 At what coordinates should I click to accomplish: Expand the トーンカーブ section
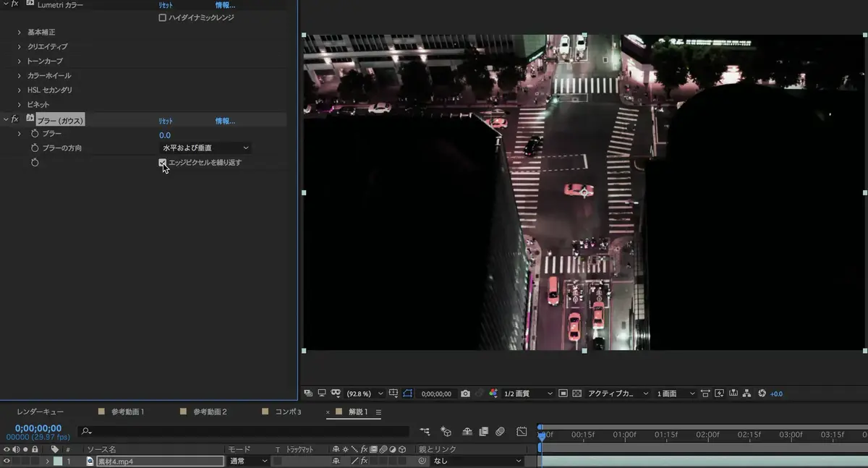coord(20,61)
